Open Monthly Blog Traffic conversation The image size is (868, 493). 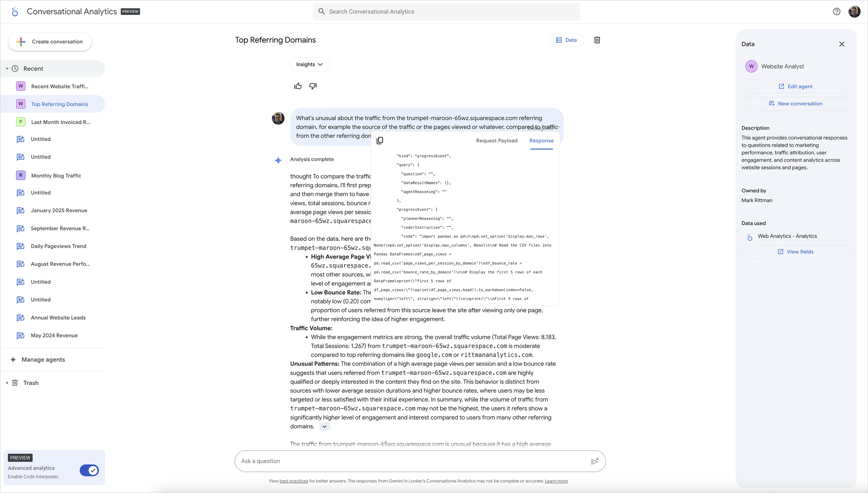pyautogui.click(x=52, y=175)
